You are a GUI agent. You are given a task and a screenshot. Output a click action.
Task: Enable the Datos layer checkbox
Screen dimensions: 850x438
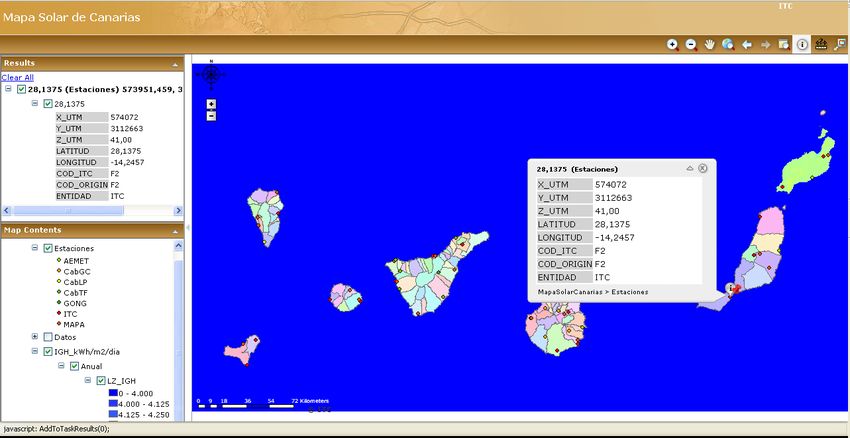coord(47,337)
